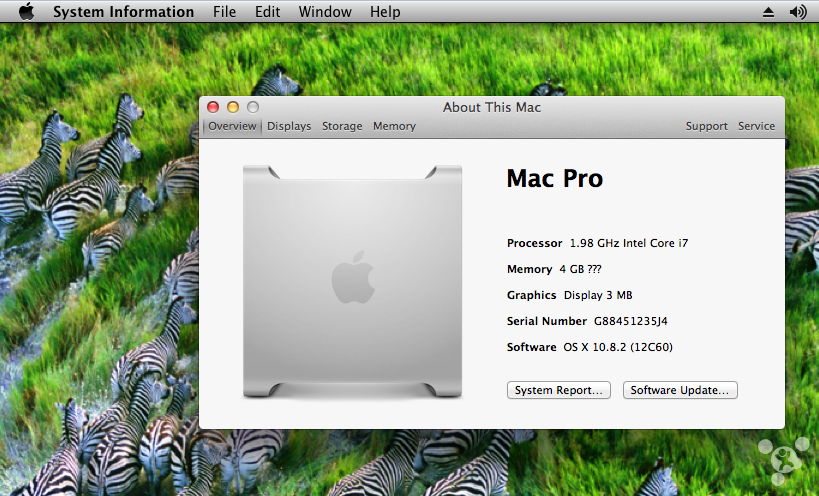Switch to the Displays tab
This screenshot has height=496, width=819.
tap(289, 126)
